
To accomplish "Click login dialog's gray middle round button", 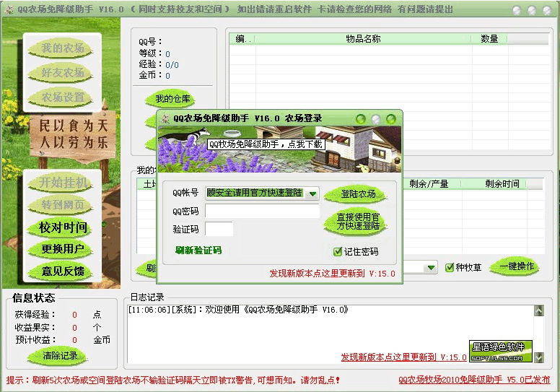I will click(376, 119).
